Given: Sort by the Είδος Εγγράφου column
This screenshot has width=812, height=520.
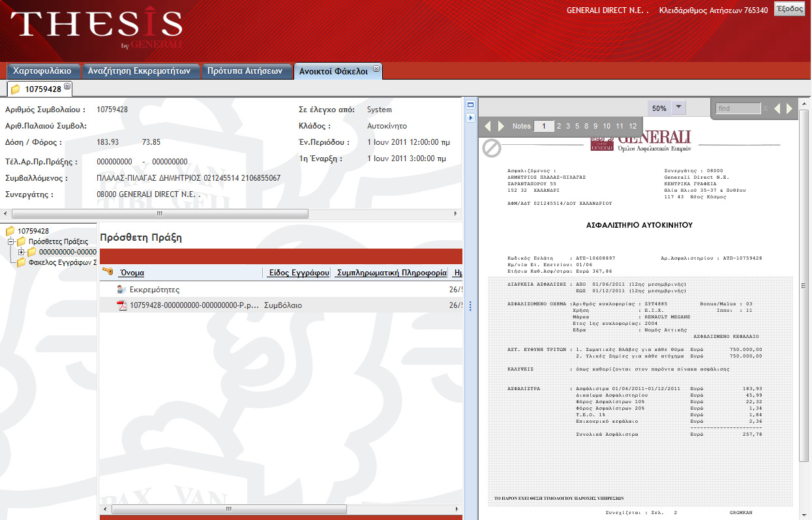Looking at the screenshot, I should pos(299,273).
